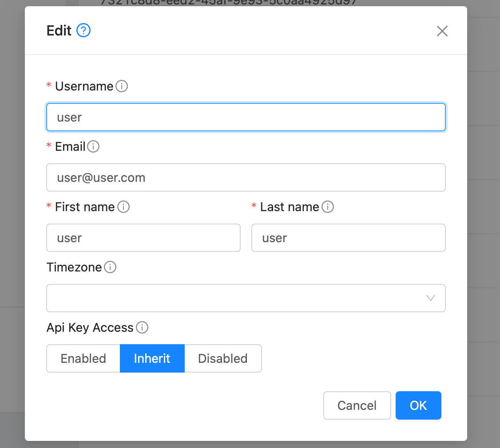500x448 pixels.
Task: Click the info icon next to Email
Action: (94, 147)
